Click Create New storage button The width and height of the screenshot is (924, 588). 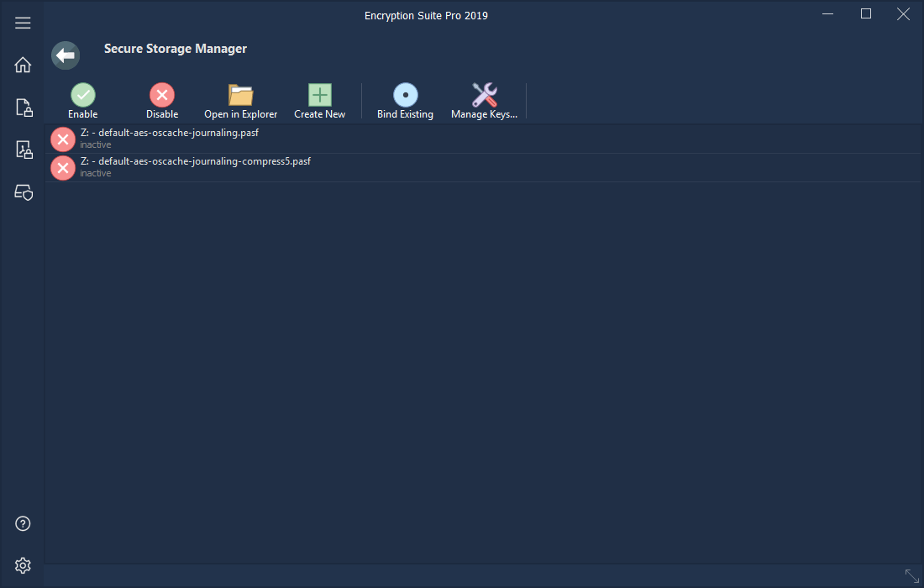(x=320, y=102)
